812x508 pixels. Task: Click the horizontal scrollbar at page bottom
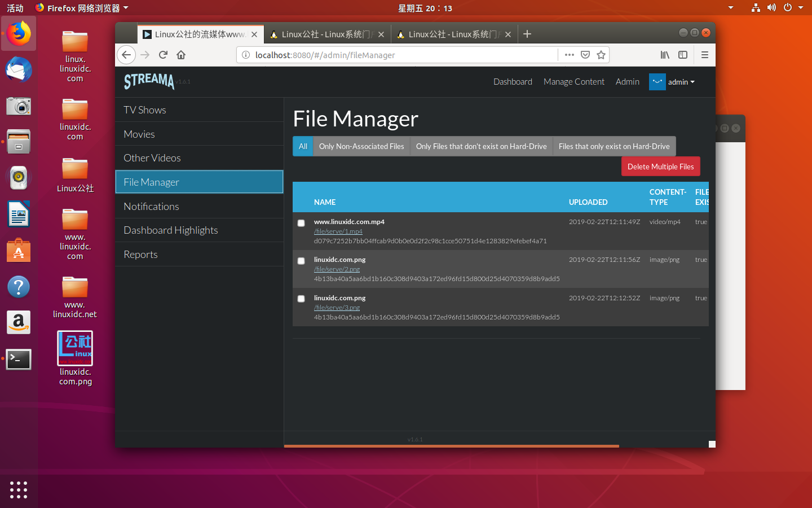click(x=451, y=446)
